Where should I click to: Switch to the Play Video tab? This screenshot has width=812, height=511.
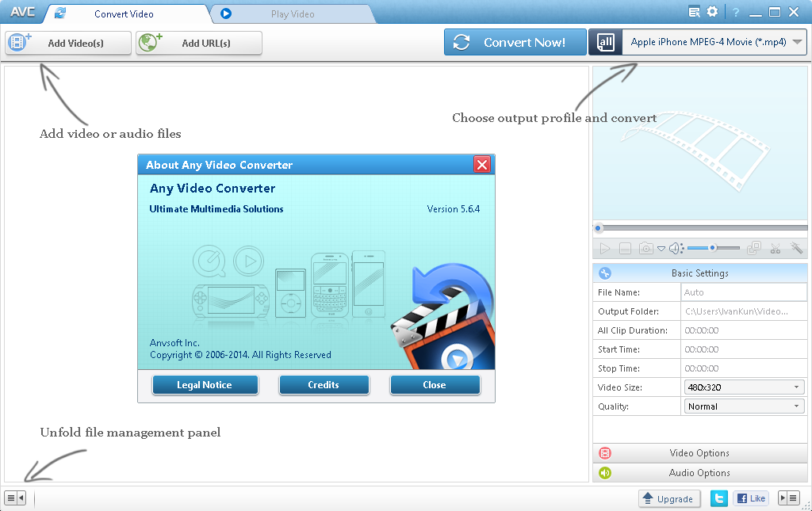pos(293,14)
